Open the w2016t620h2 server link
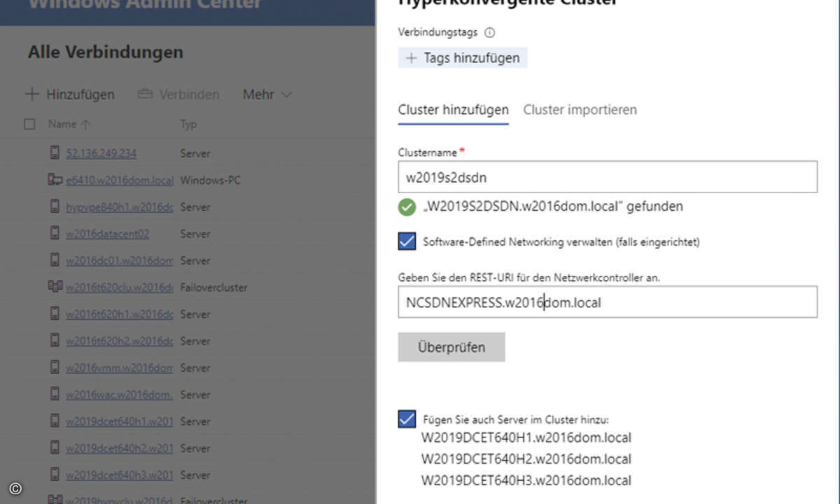This screenshot has height=504, width=840. [x=120, y=340]
